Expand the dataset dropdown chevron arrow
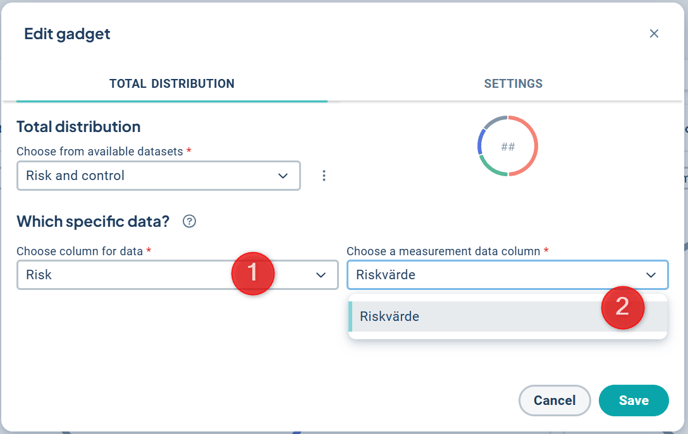 point(283,176)
